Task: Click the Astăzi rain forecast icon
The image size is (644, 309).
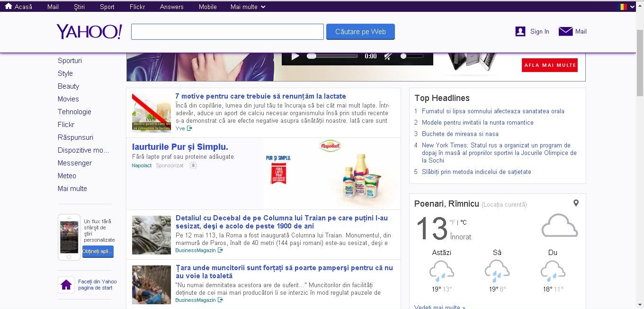Action: 441,272
